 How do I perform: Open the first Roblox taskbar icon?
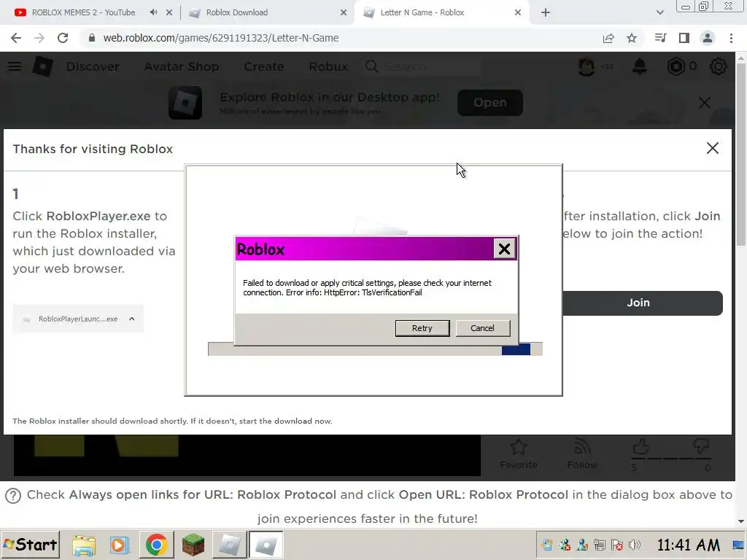229,545
